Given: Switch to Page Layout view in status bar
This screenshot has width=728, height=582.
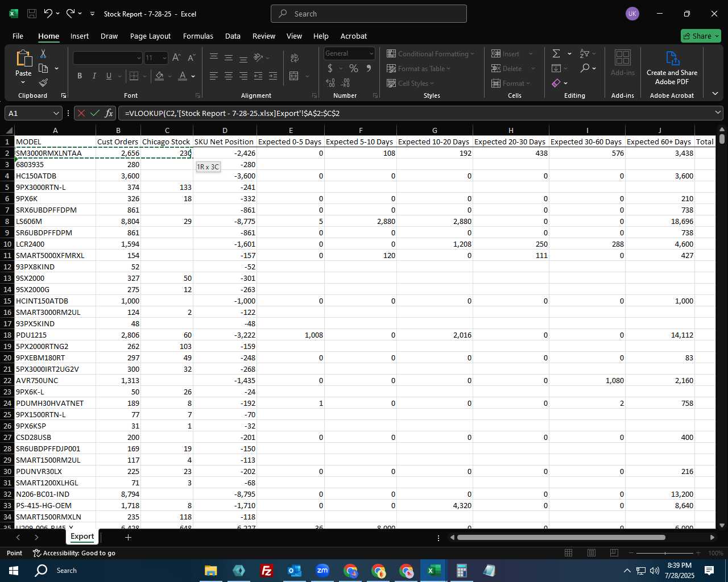Looking at the screenshot, I should pyautogui.click(x=591, y=552).
